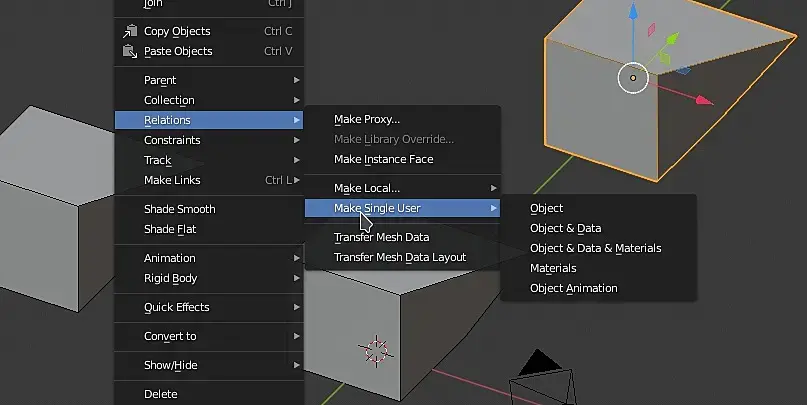Click Delete in the context menu
807x405 pixels.
(x=160, y=394)
